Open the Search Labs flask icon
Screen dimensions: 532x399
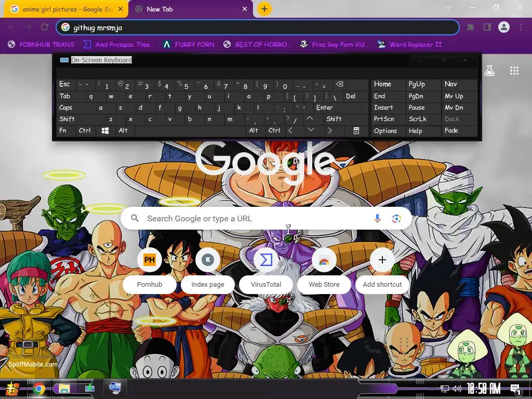point(489,71)
